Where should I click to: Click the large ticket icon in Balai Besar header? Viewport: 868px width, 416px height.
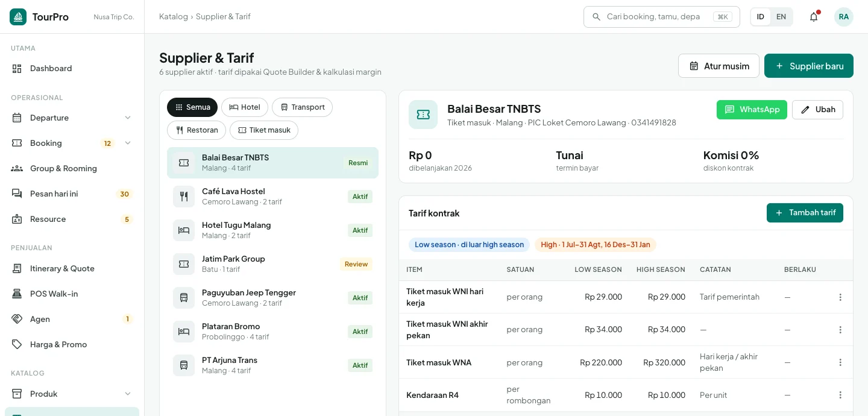423,115
